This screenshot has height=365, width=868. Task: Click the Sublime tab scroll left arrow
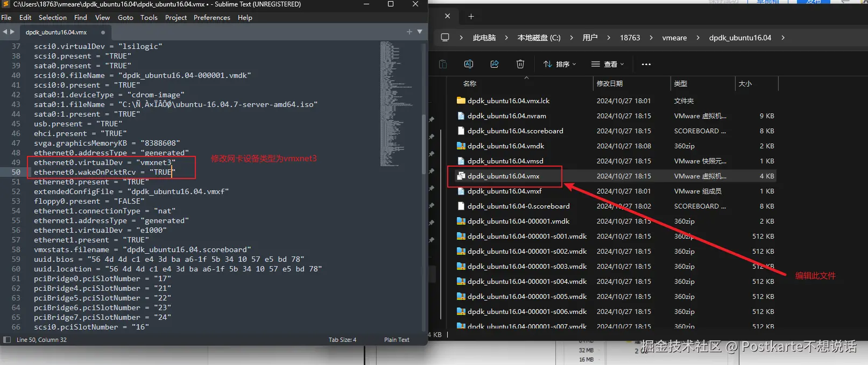pos(5,32)
